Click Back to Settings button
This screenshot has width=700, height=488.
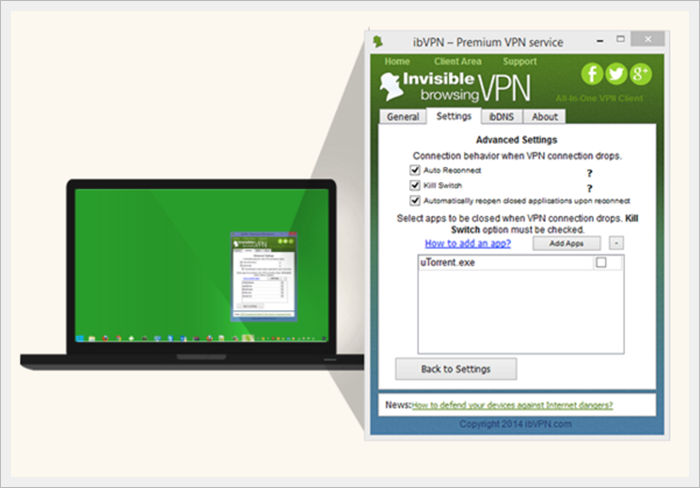point(456,369)
